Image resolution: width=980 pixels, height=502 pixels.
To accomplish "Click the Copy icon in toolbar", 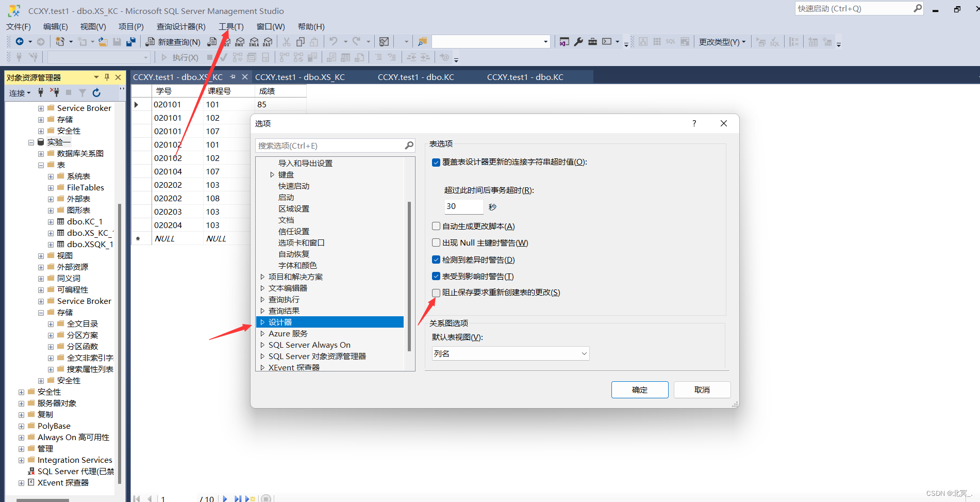I will pos(301,42).
